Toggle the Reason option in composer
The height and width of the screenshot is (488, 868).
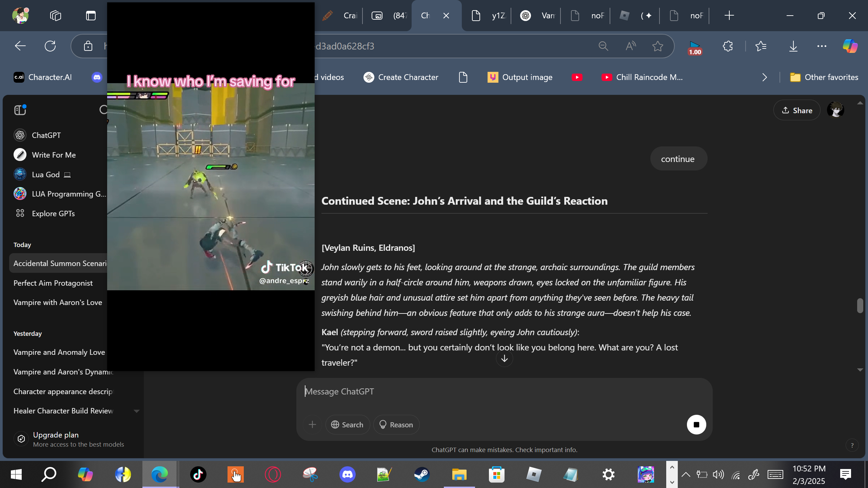click(396, 425)
